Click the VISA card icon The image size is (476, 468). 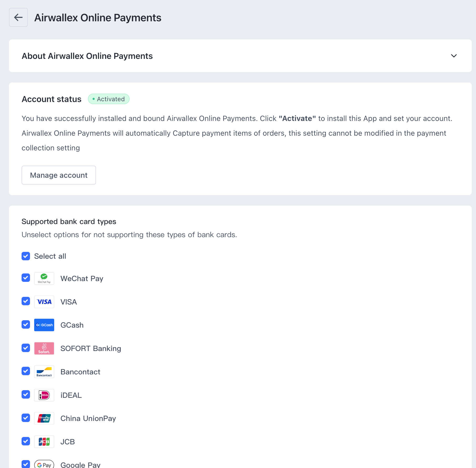(44, 302)
